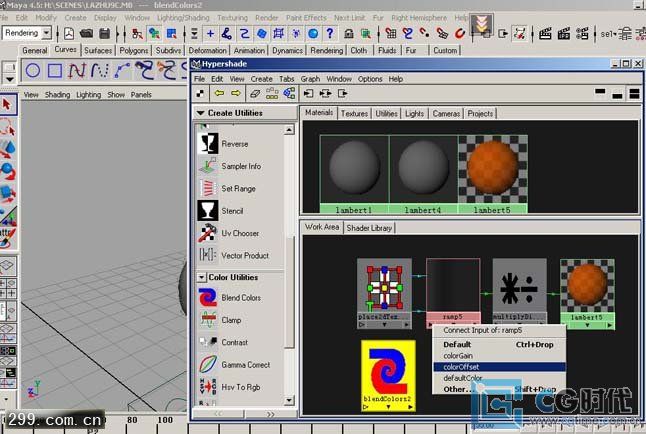
Task: Click the Hypershade graph materials on selected icon
Action: (289, 94)
